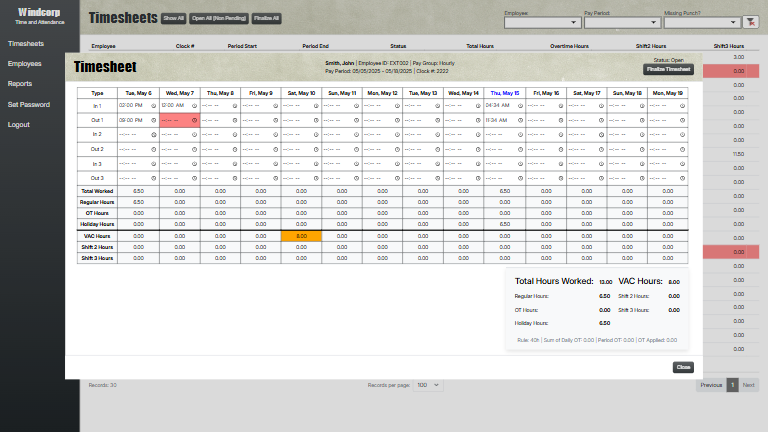Click clock icon for Thu May 15 Out 1

point(520,119)
